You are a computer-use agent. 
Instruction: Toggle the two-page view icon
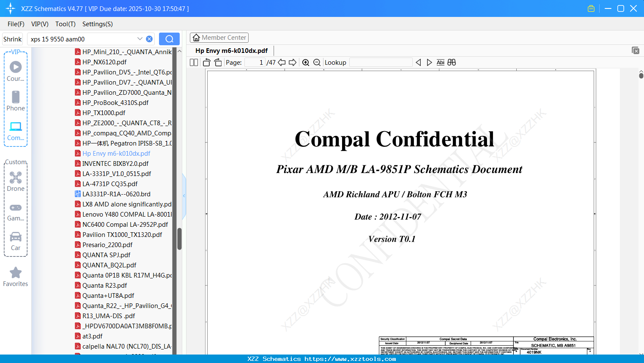194,63
